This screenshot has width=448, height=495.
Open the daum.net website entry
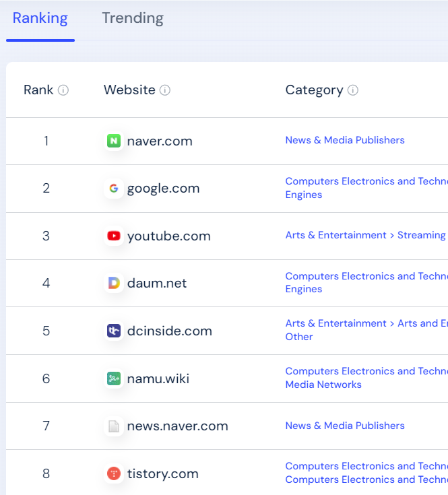pos(157,283)
